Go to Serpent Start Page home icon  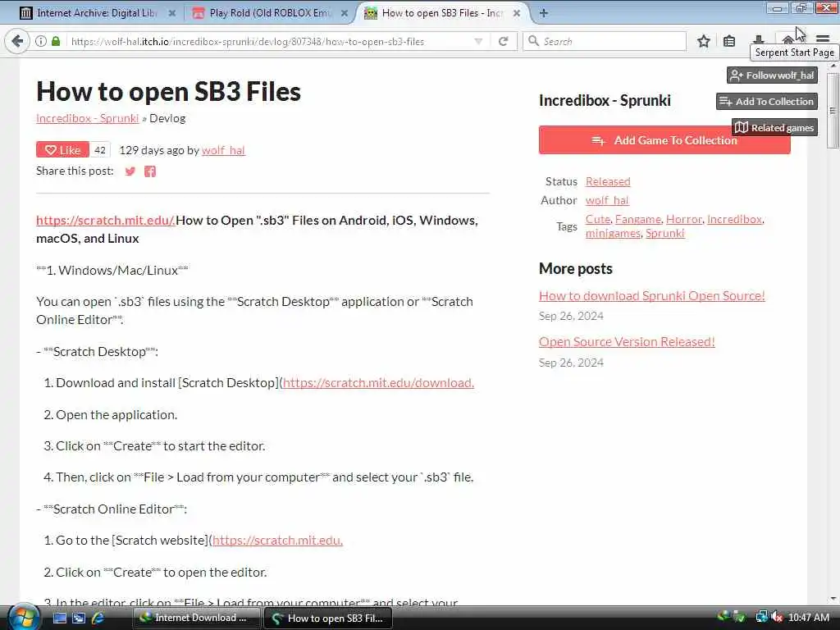pyautogui.click(x=788, y=39)
